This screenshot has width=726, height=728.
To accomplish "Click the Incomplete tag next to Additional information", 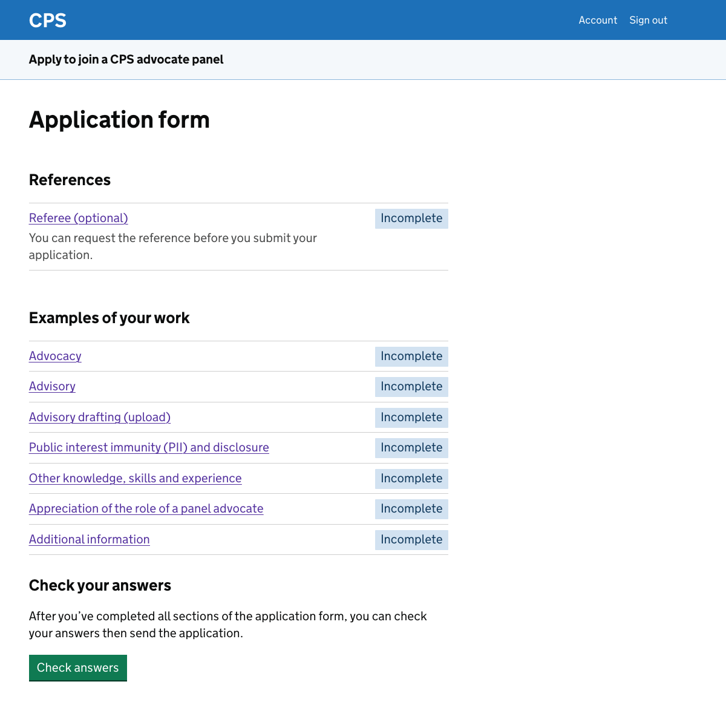I will 411,539.
